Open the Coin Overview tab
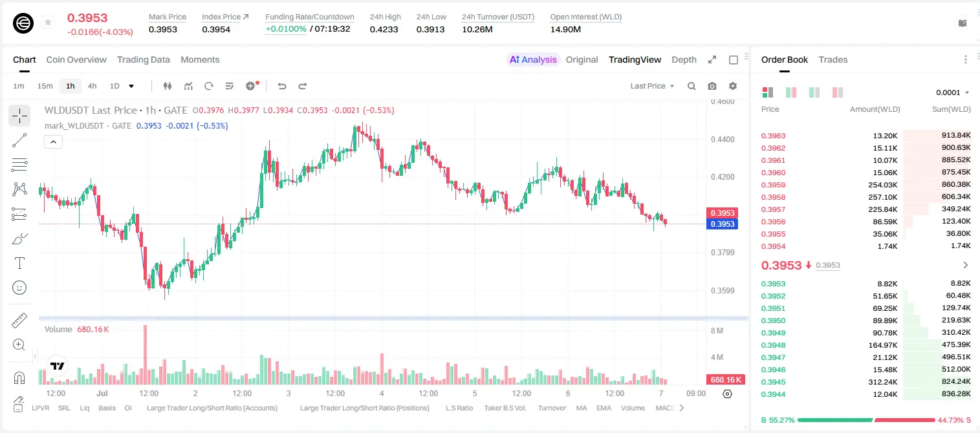Screen dimensions: 980x433 pyautogui.click(x=76, y=59)
